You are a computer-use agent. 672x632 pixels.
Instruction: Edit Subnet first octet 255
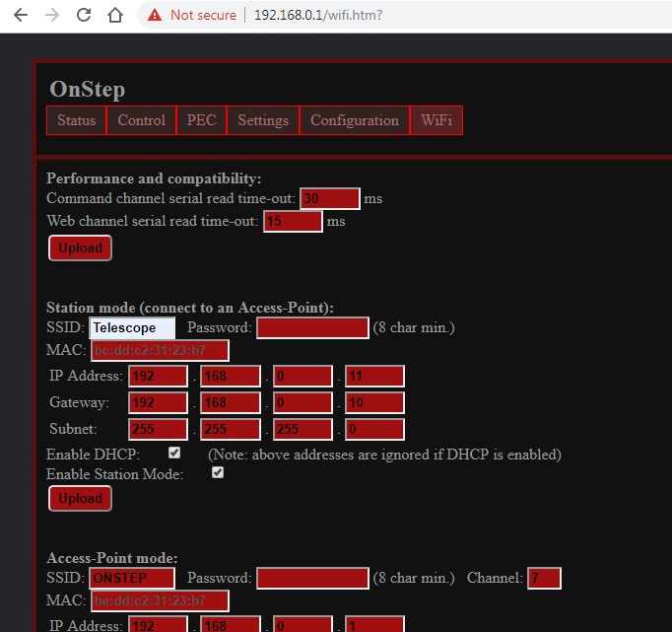tap(158, 429)
